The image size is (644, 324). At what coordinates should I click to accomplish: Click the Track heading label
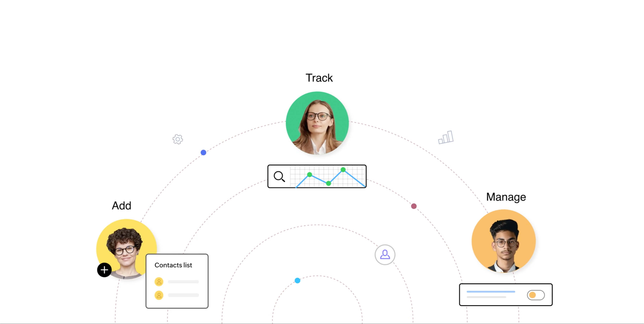coord(319,78)
